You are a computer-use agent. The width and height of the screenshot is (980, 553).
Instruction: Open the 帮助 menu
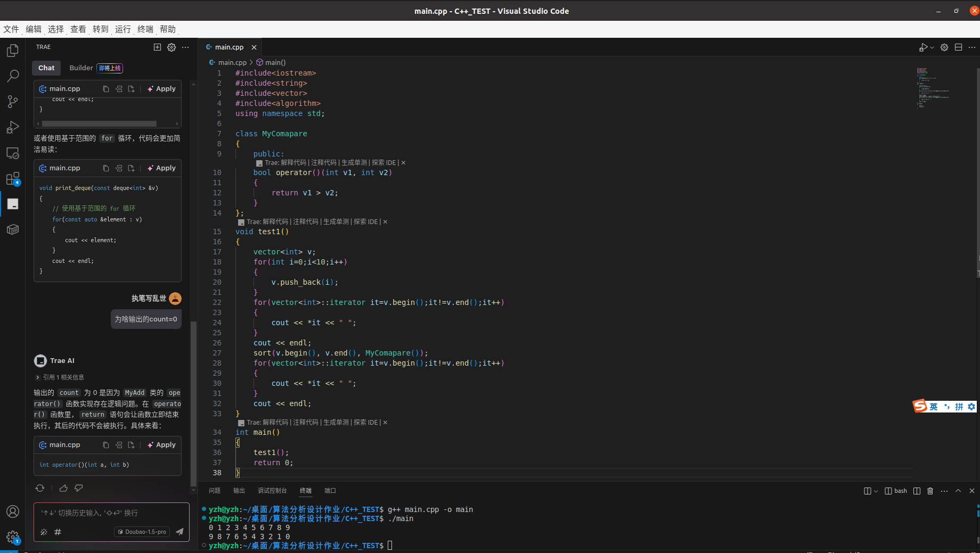[x=168, y=29]
